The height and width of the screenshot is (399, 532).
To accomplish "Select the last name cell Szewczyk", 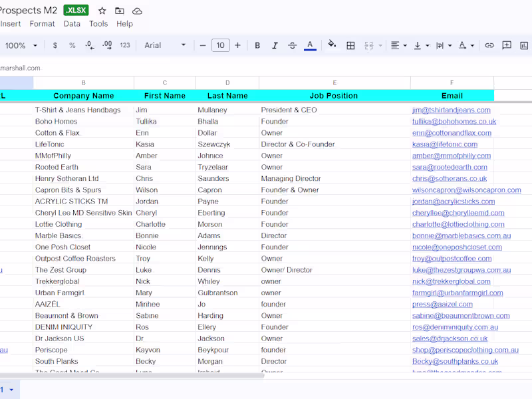I will [227, 144].
